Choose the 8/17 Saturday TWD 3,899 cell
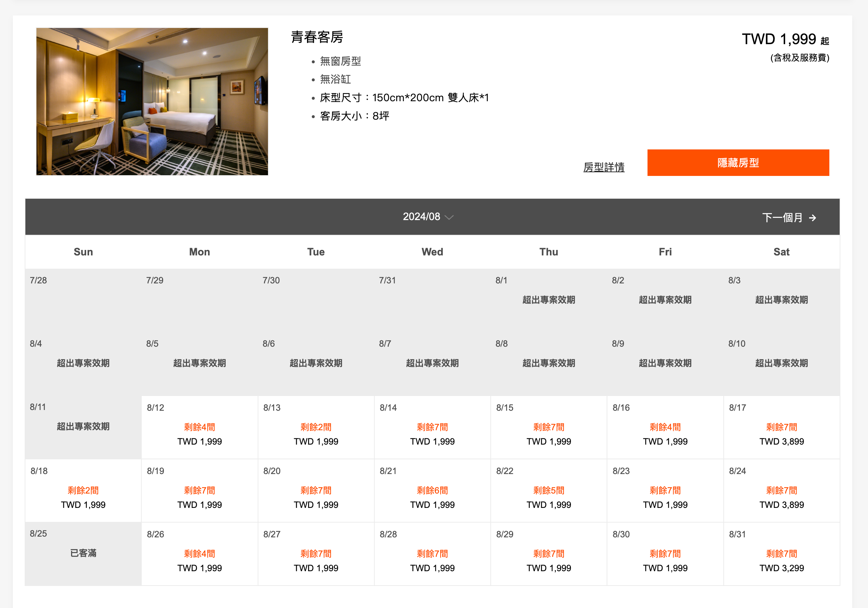Viewport: 868px width, 608px height. click(x=781, y=427)
